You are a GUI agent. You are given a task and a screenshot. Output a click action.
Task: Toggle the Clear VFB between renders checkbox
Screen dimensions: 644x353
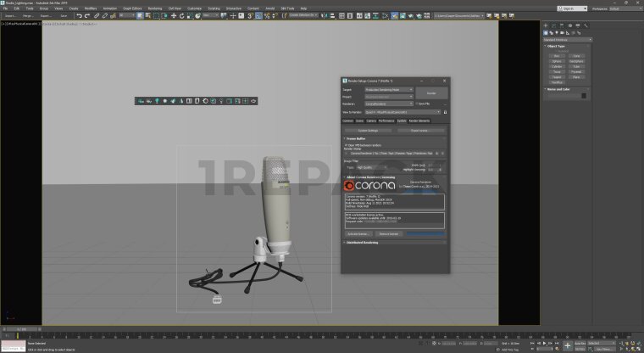(346, 145)
